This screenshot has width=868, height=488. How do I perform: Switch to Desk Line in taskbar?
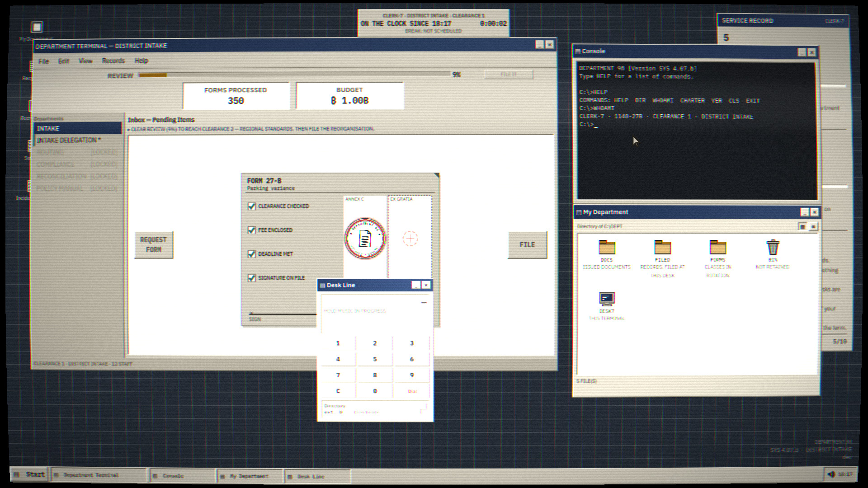(317, 477)
